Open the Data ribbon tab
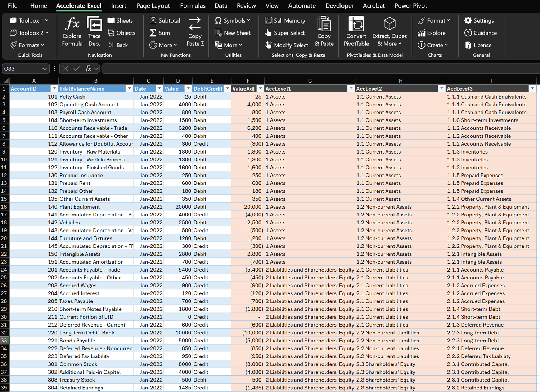 point(221,6)
